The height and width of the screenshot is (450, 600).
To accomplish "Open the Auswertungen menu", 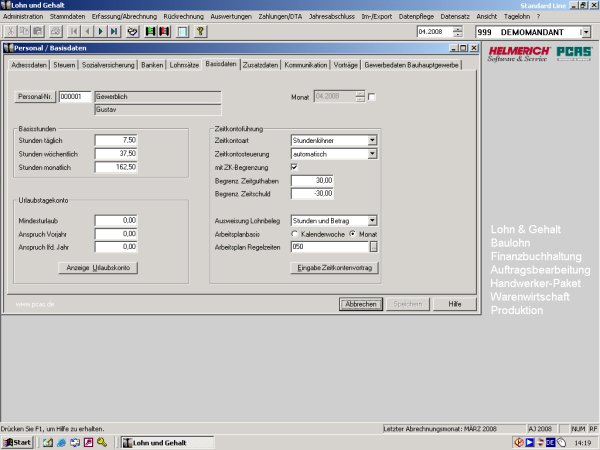I will click(231, 16).
